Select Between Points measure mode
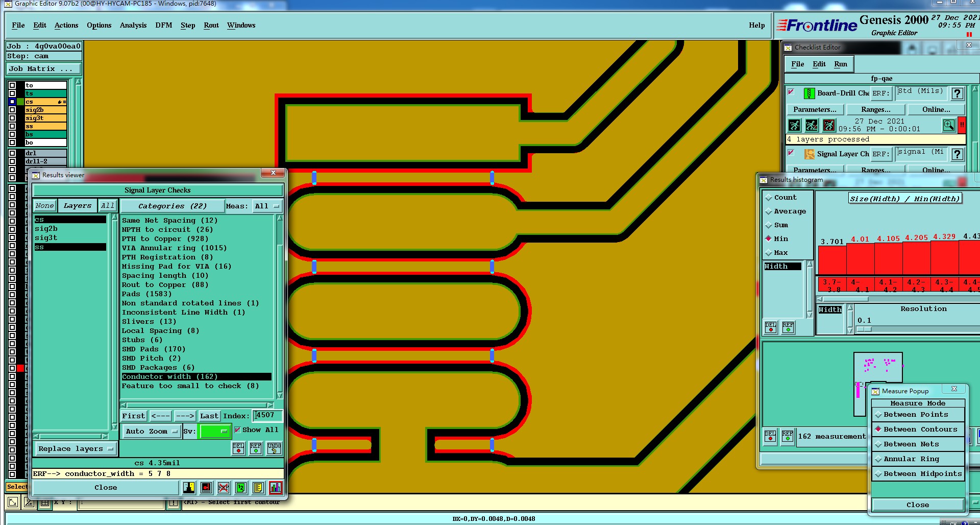Screen dimensions: 980x525 [x=918, y=415]
